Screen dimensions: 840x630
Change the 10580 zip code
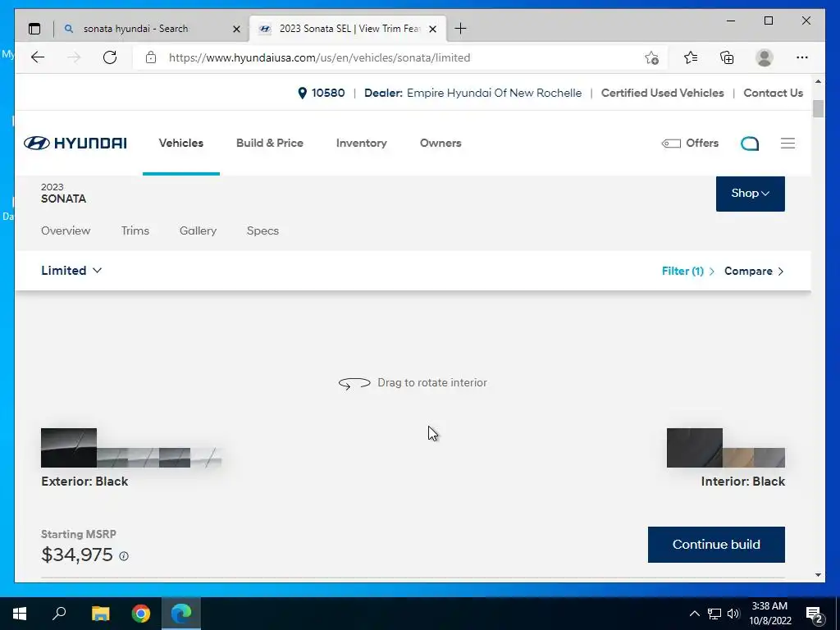[328, 94]
